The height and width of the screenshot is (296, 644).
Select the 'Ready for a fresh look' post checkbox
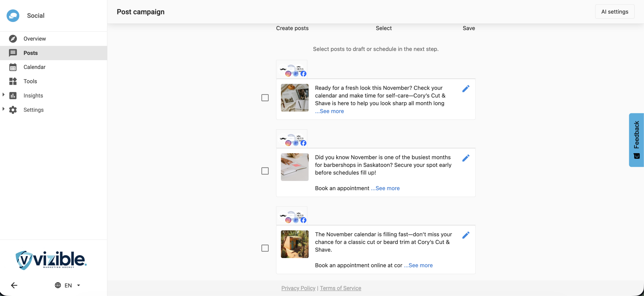coord(265,98)
